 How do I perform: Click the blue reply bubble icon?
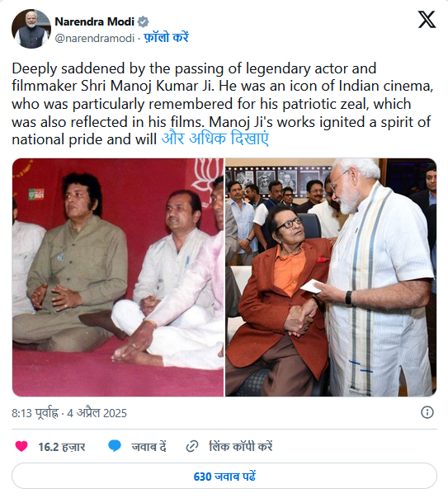tap(115, 446)
